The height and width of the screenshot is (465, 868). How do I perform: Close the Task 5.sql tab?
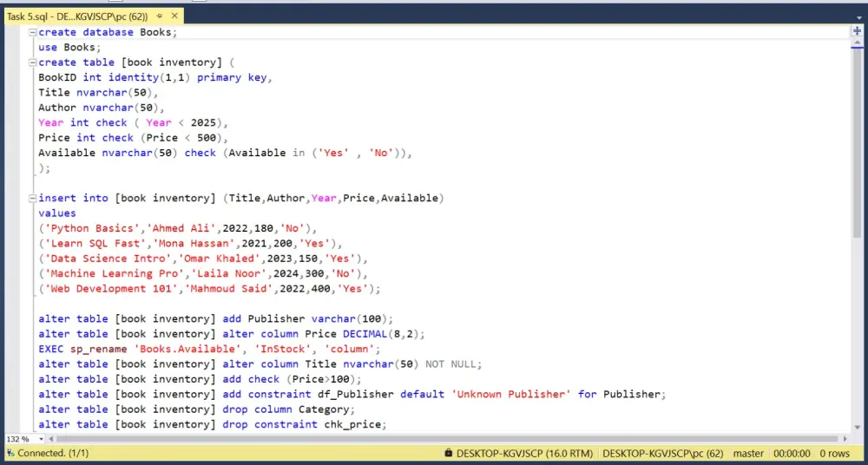174,16
